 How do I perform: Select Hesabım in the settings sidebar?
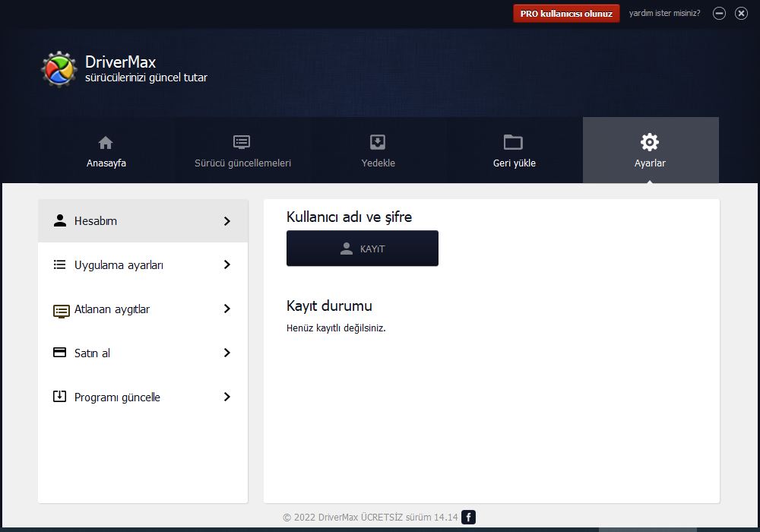point(143,221)
